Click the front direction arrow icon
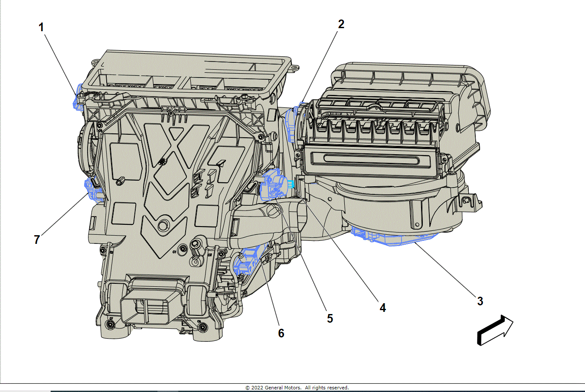The height and width of the screenshot is (392, 585). pos(495,331)
